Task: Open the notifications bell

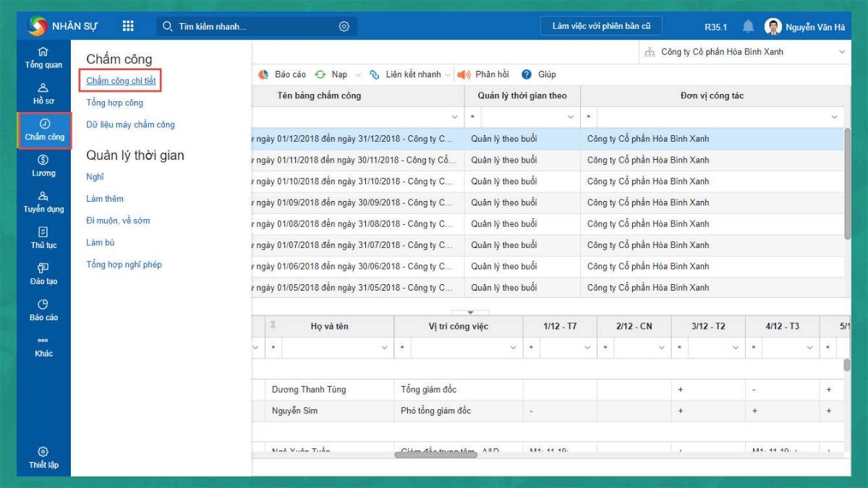Action: [748, 26]
